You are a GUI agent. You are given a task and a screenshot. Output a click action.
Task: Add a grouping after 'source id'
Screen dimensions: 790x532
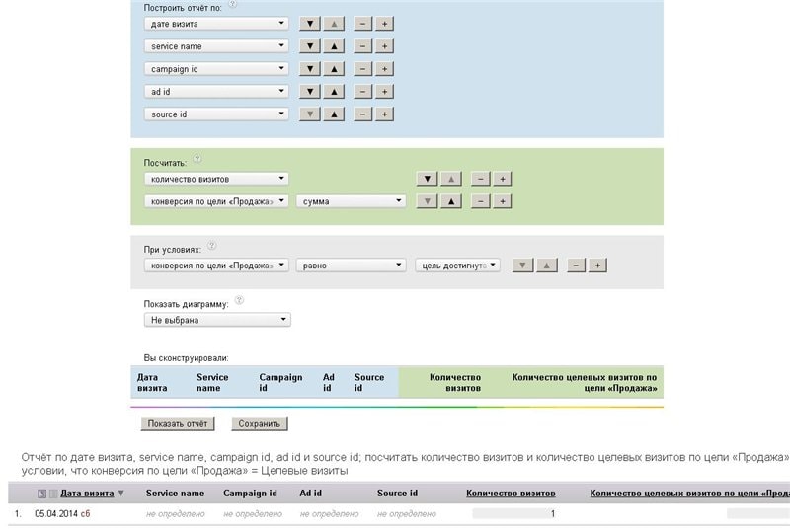[384, 114]
